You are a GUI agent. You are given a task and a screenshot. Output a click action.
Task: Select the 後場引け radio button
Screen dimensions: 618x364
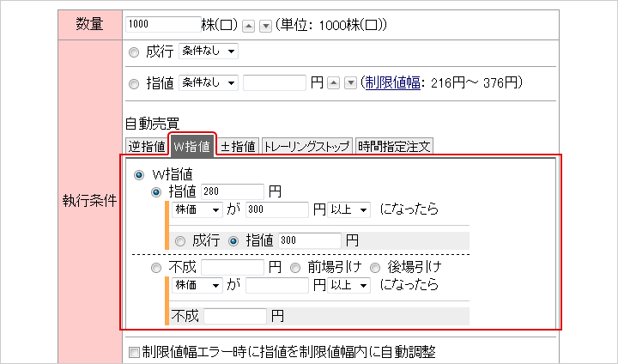(x=375, y=268)
